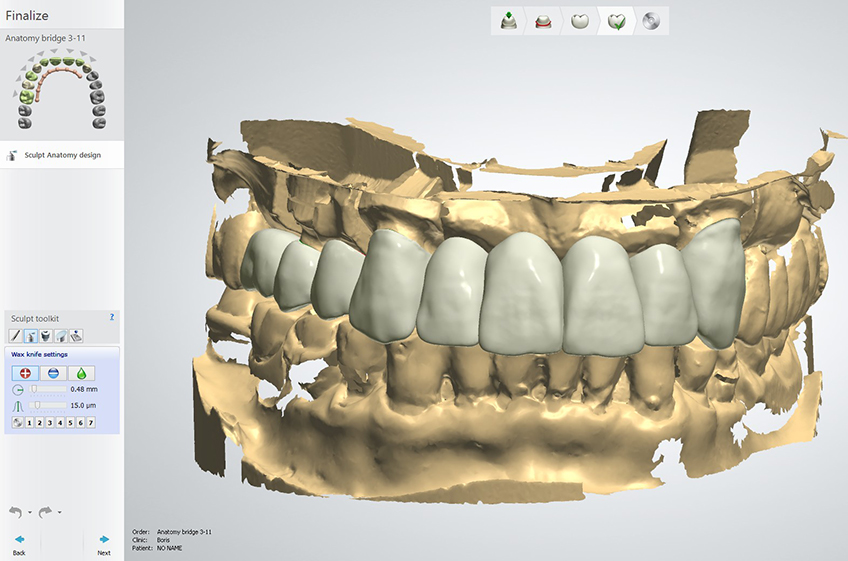This screenshot has width=848, height=561.
Task: Open the final disc workflow step
Action: tap(650, 21)
